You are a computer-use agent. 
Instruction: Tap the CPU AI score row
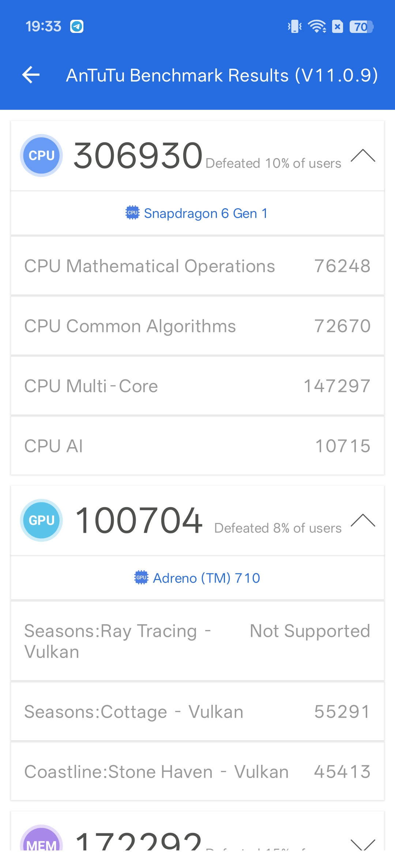197,446
